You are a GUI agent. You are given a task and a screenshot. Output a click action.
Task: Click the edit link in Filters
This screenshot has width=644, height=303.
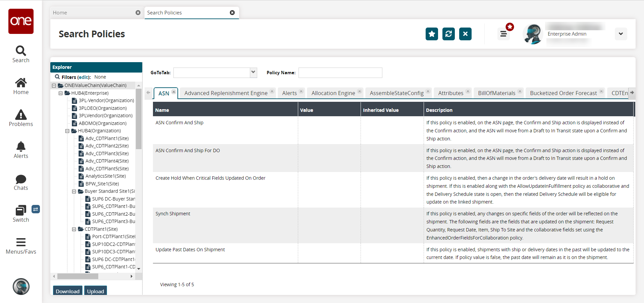pos(84,77)
